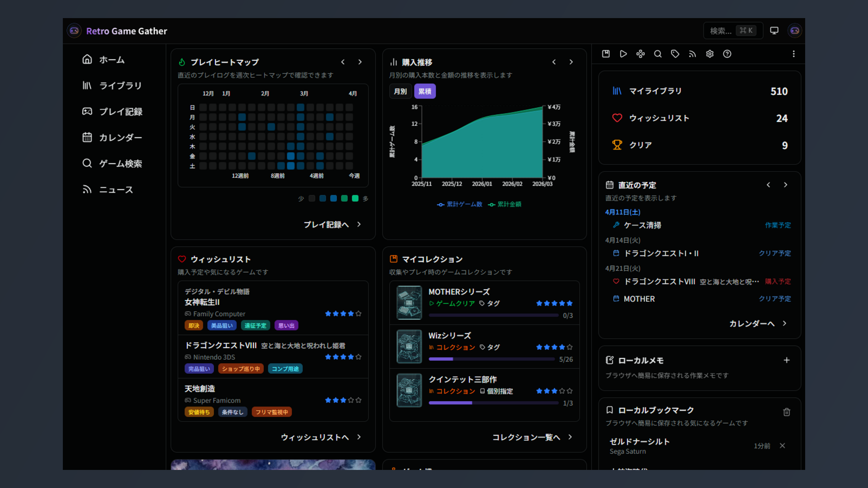Navigate to カレンダー sidebar item
This screenshot has height=488, width=868.
[x=120, y=137]
